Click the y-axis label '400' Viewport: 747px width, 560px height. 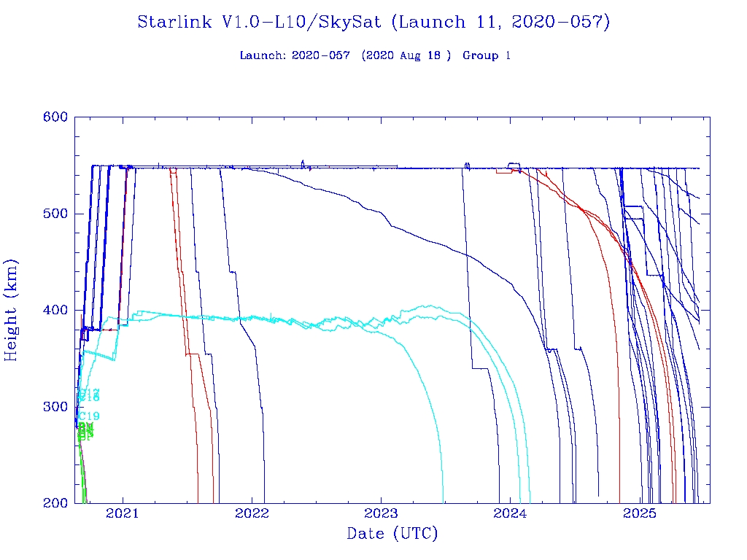pos(55,311)
